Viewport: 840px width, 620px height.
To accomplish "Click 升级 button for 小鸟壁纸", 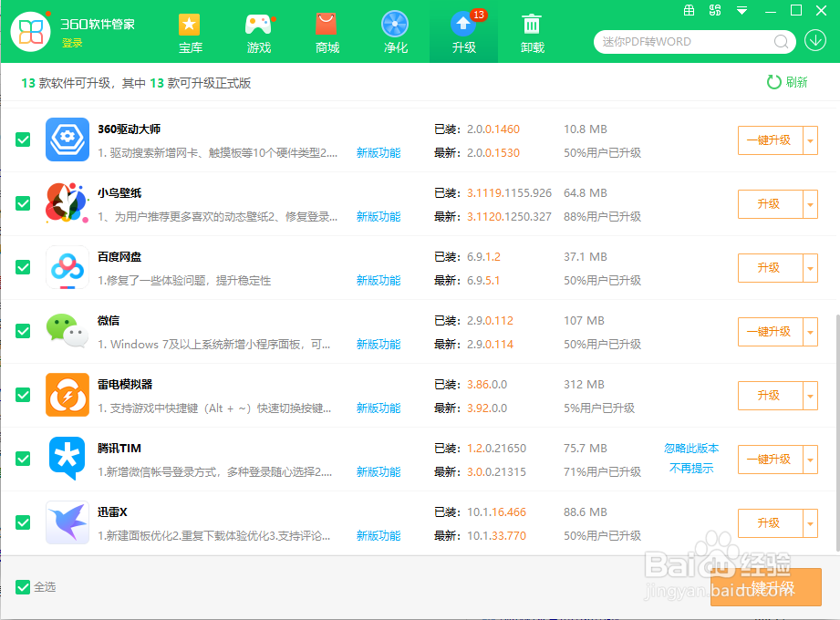I will pyautogui.click(x=770, y=204).
